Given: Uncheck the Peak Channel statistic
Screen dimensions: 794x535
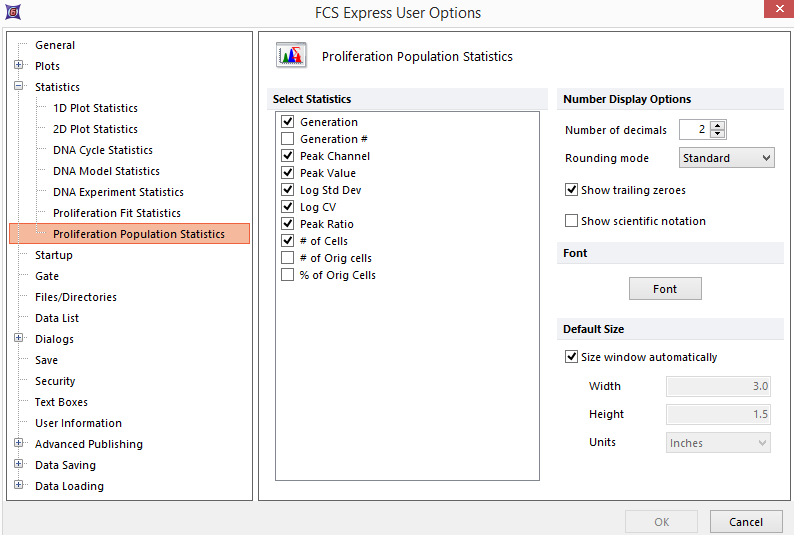Looking at the screenshot, I should [x=288, y=156].
